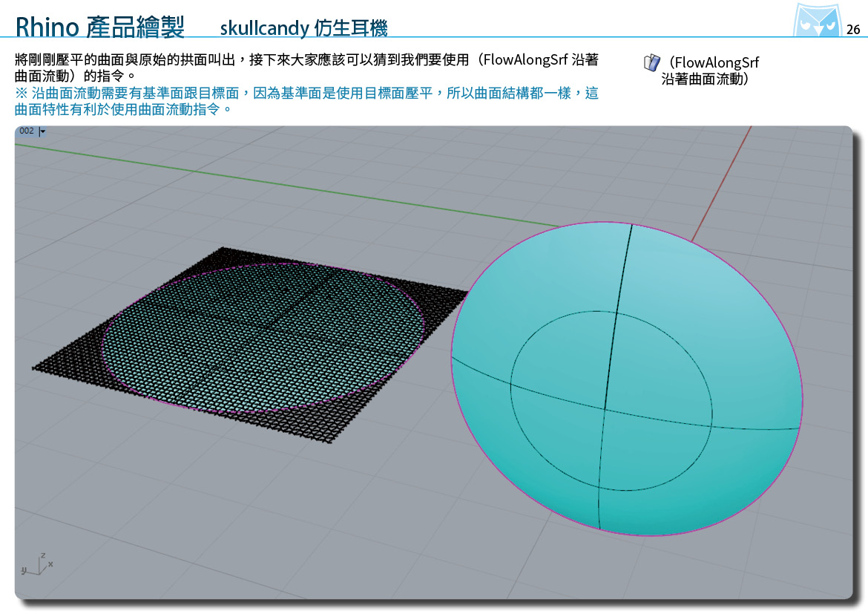Viewport: 868px width, 614px height.
Task: Click the inner circle curve on the dome
Action: 611,401
